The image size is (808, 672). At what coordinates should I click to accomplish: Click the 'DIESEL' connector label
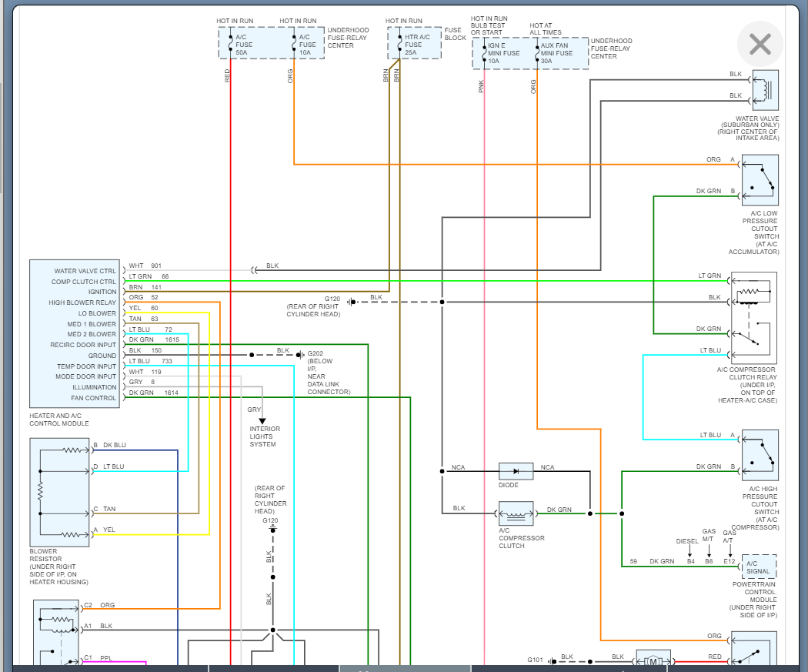pyautogui.click(x=687, y=542)
